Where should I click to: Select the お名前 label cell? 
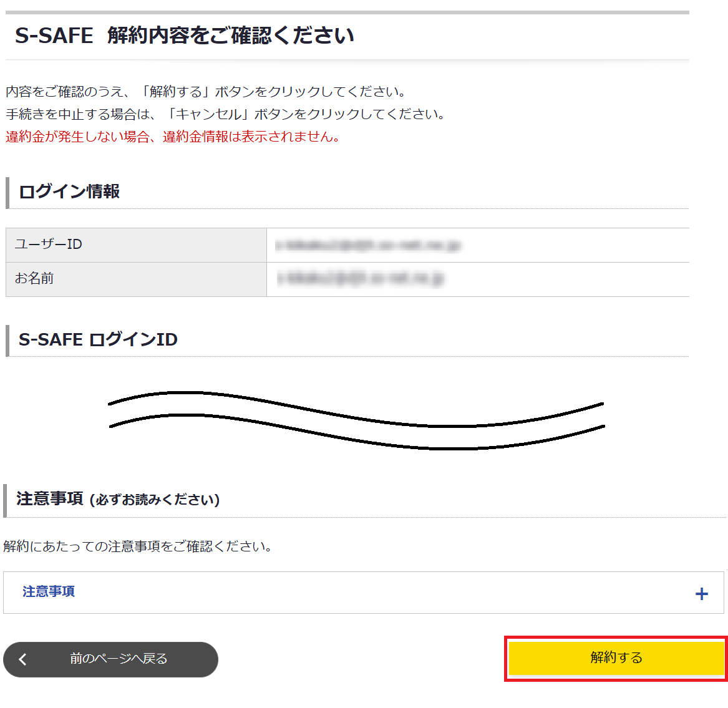point(34,278)
